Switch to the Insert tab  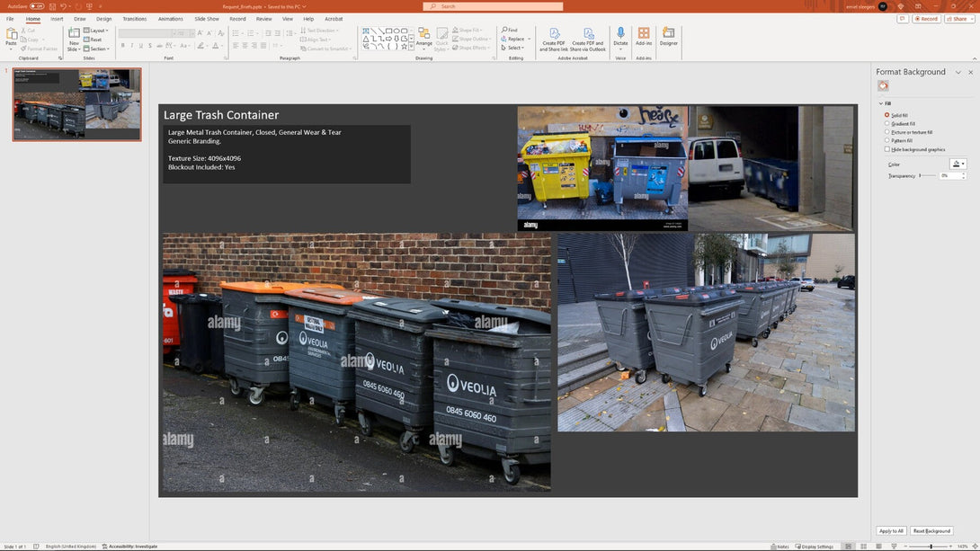click(x=57, y=19)
